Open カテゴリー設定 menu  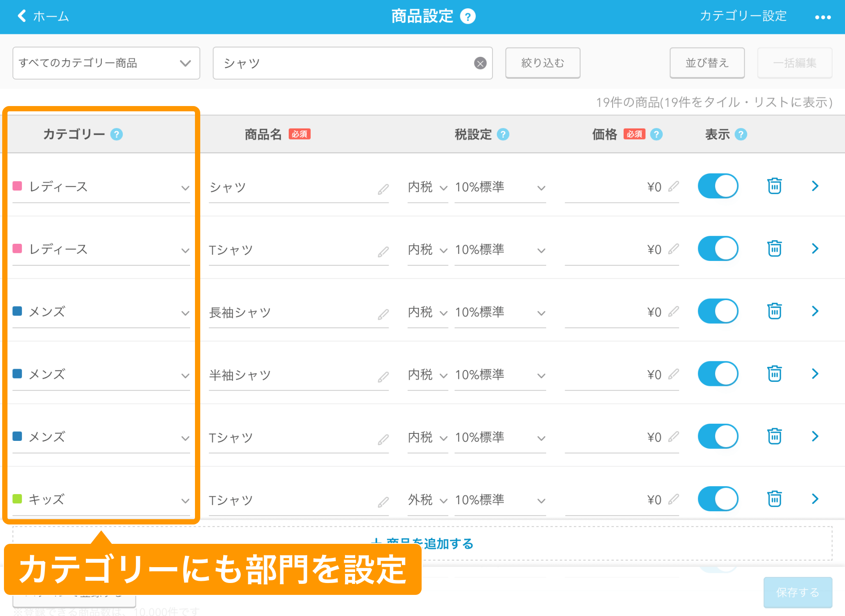pos(742,17)
